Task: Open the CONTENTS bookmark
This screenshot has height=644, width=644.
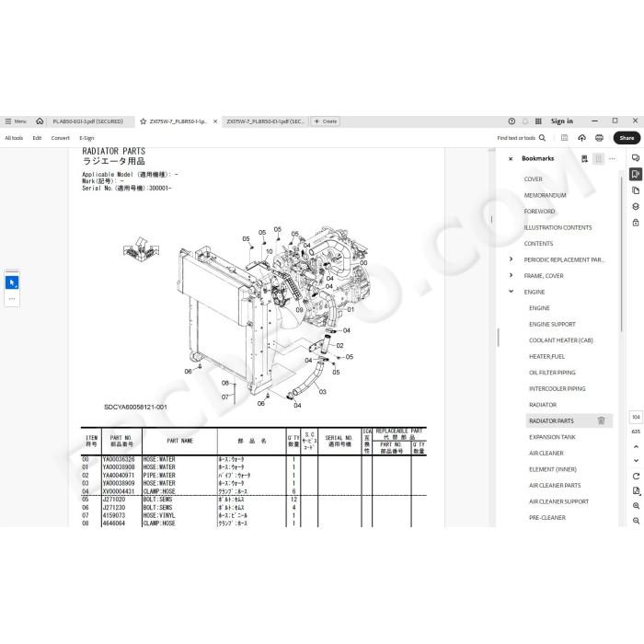Action: pos(538,244)
